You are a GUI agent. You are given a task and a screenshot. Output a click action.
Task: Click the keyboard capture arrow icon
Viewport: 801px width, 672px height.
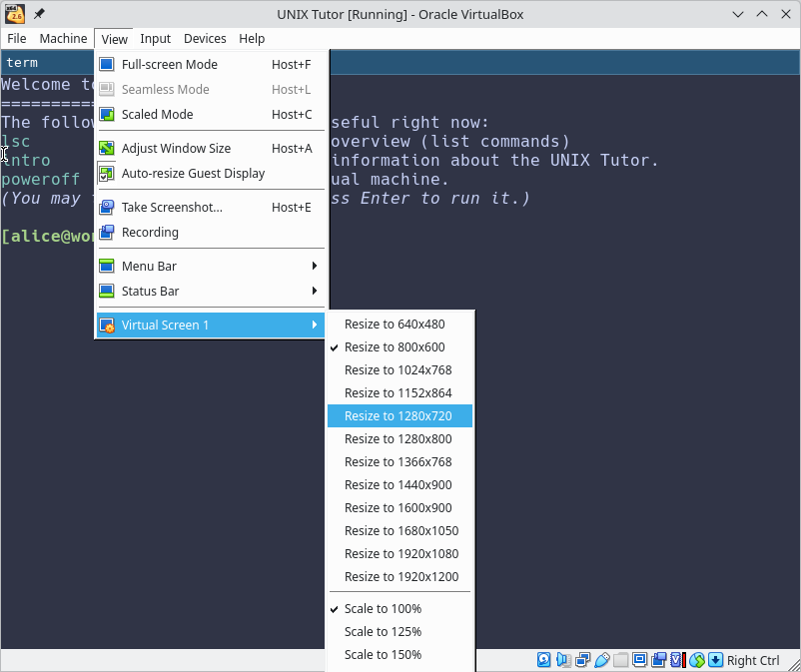[716, 660]
